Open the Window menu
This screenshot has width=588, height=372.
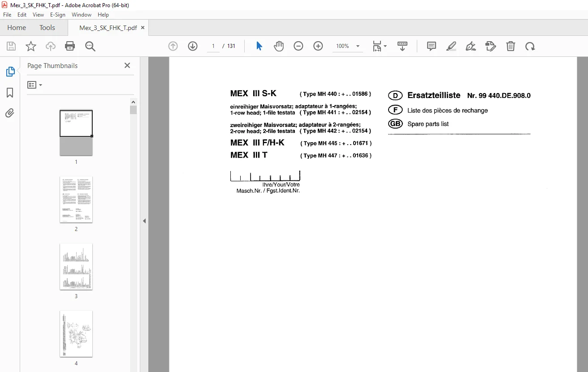click(x=82, y=15)
